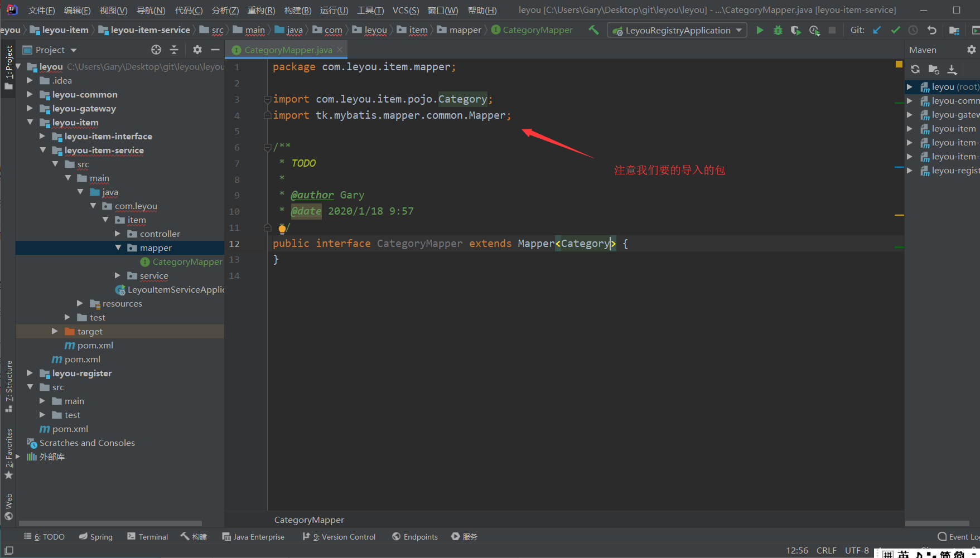This screenshot has width=980, height=558.
Task: Expand the leyou-item-interface module
Action: click(x=42, y=136)
